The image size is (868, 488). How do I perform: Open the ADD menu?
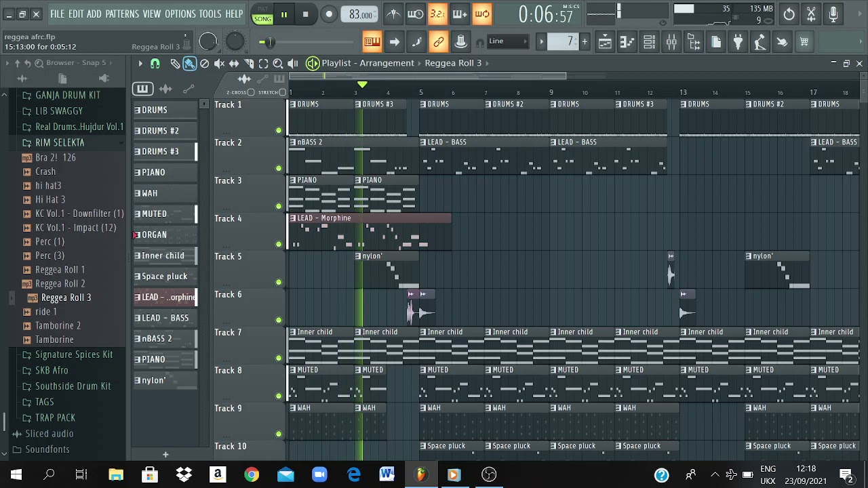94,14
